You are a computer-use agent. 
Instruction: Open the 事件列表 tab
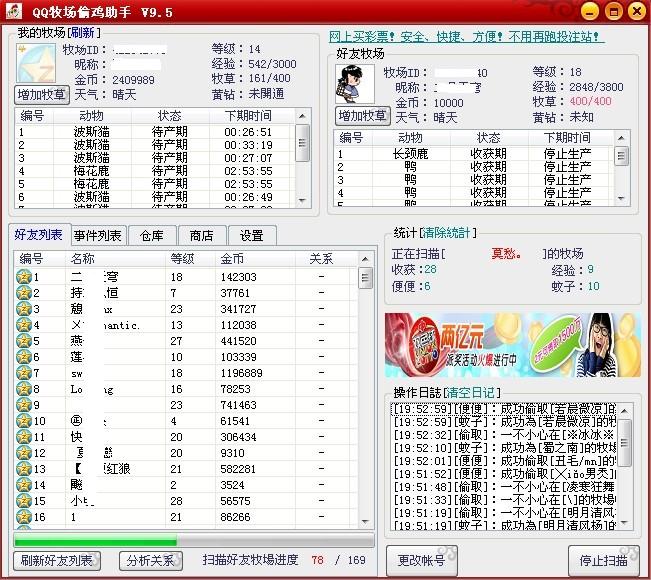pyautogui.click(x=98, y=236)
